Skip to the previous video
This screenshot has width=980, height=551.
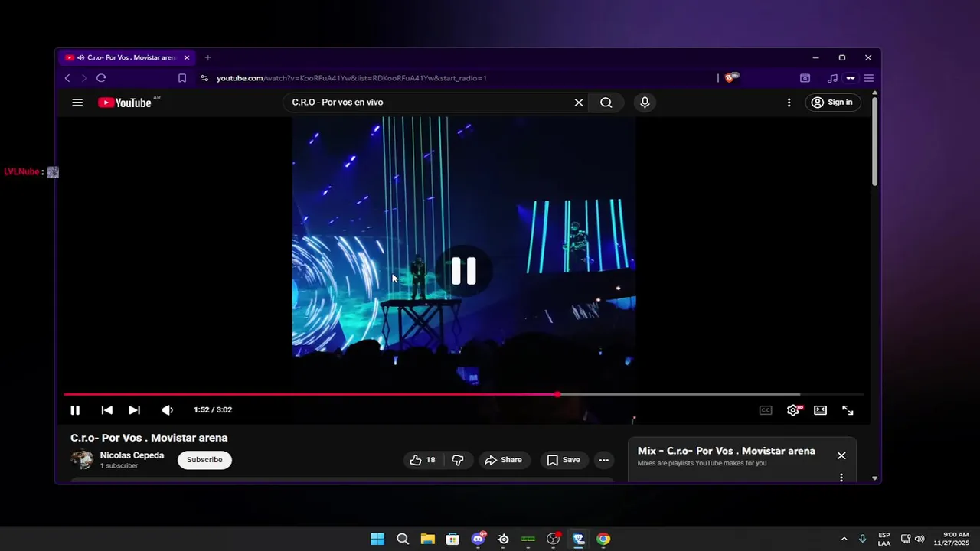click(x=107, y=410)
